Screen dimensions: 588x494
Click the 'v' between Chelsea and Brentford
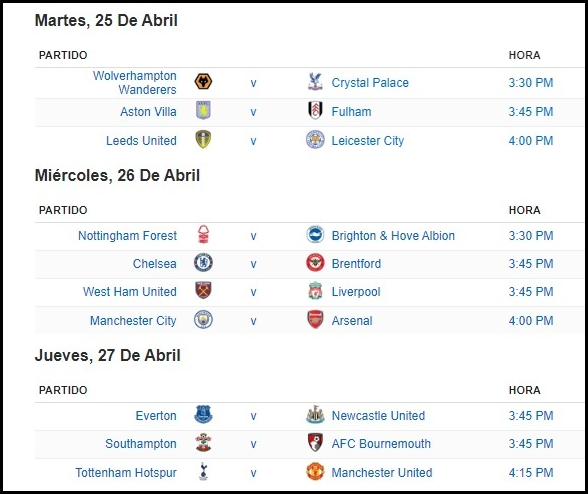tap(254, 264)
